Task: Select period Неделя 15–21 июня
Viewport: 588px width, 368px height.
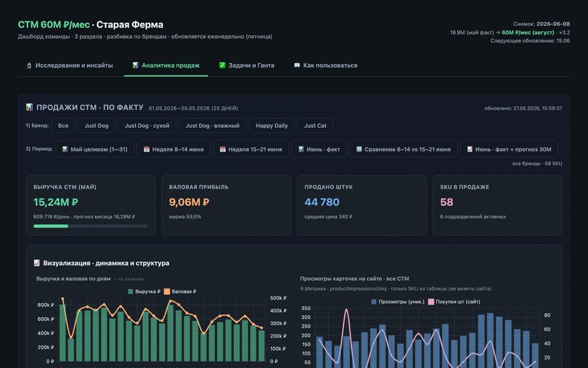Action: pyautogui.click(x=251, y=149)
